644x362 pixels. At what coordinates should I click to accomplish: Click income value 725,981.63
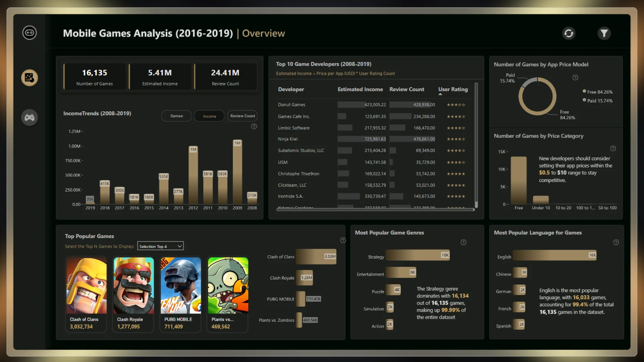pos(375,139)
